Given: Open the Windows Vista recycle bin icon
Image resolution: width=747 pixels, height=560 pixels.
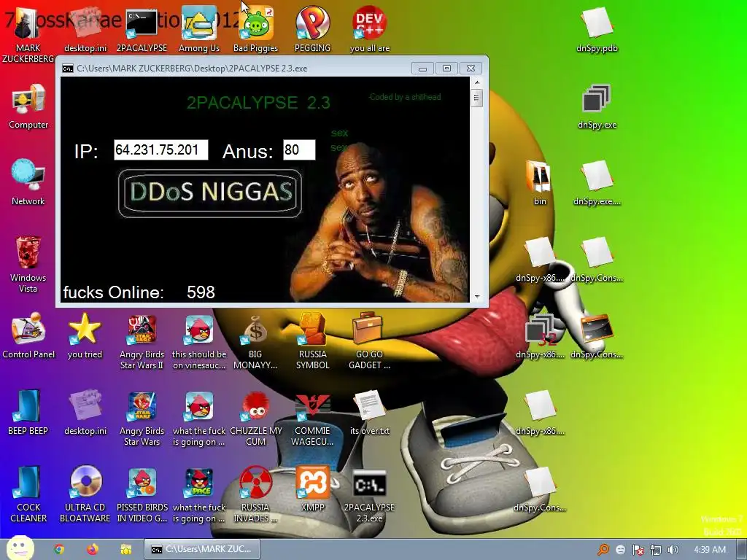Looking at the screenshot, I should (x=28, y=252).
